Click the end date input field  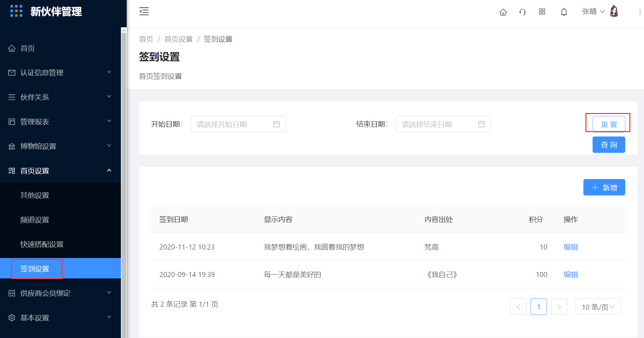coord(443,124)
